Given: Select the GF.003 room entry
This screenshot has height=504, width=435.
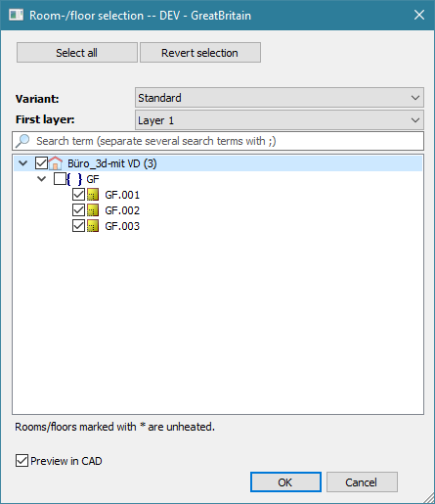Looking at the screenshot, I should click(x=122, y=226).
